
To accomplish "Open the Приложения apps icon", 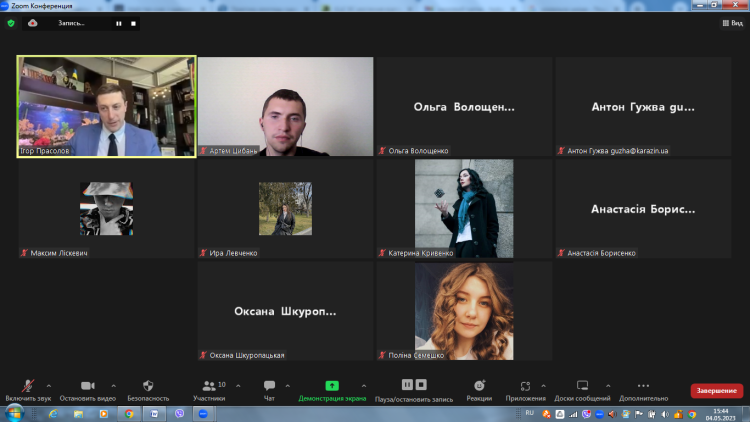I will [526, 386].
